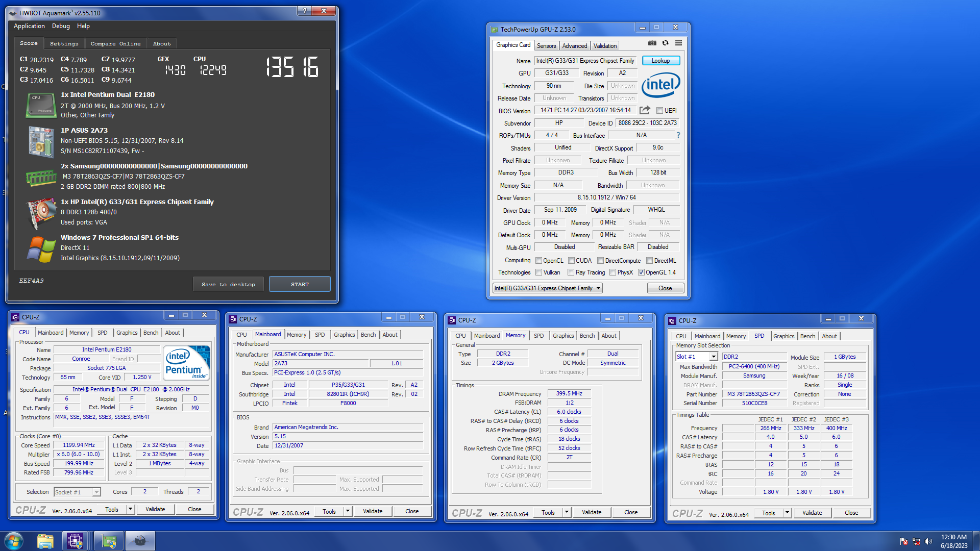The width and height of the screenshot is (980, 551).
Task: Toggle the UEFI checkbox
Action: (x=659, y=111)
